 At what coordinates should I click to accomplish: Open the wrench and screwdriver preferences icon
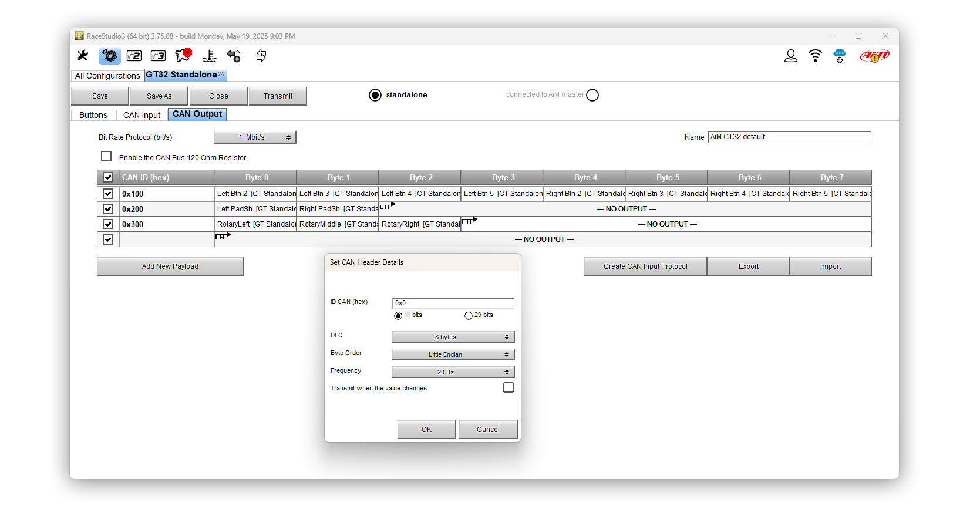(x=82, y=56)
